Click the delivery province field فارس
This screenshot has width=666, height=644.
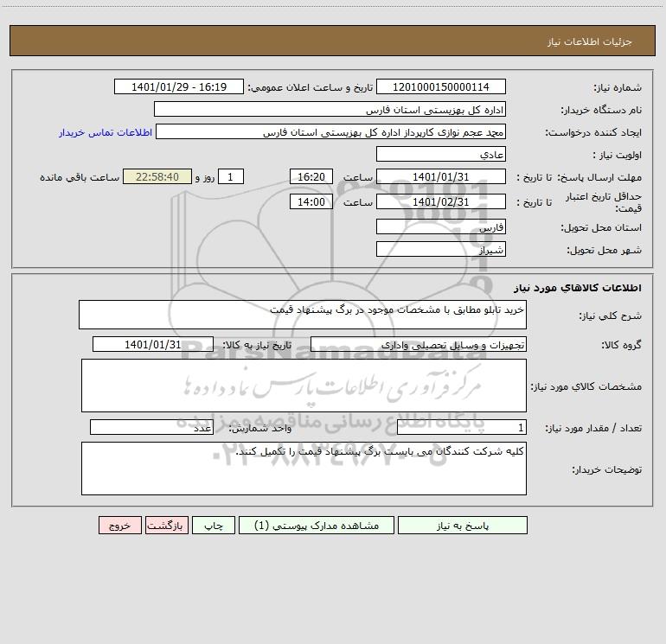tap(441, 226)
